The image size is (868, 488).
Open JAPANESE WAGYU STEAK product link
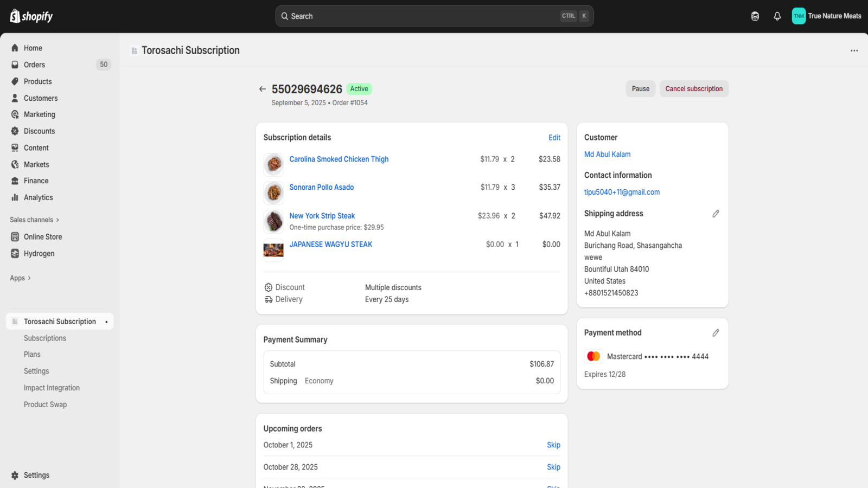(x=331, y=245)
